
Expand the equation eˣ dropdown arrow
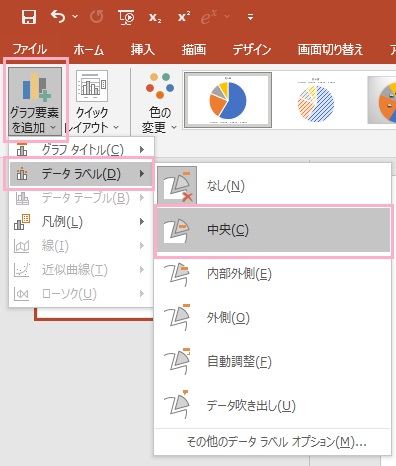click(x=227, y=16)
